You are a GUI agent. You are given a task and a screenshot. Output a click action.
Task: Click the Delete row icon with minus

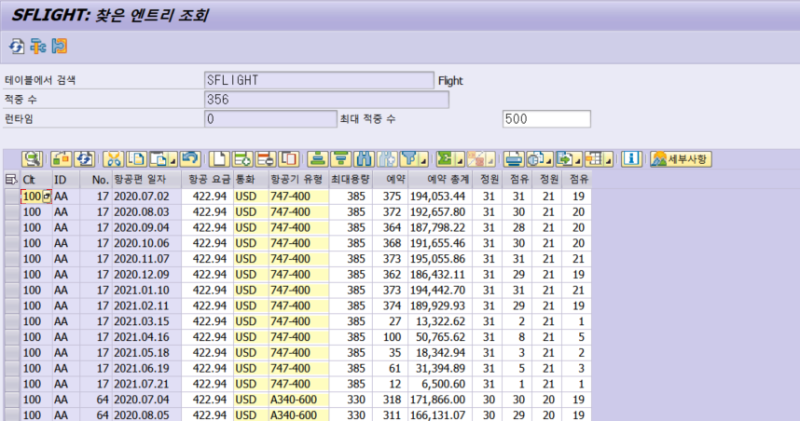pos(266,159)
